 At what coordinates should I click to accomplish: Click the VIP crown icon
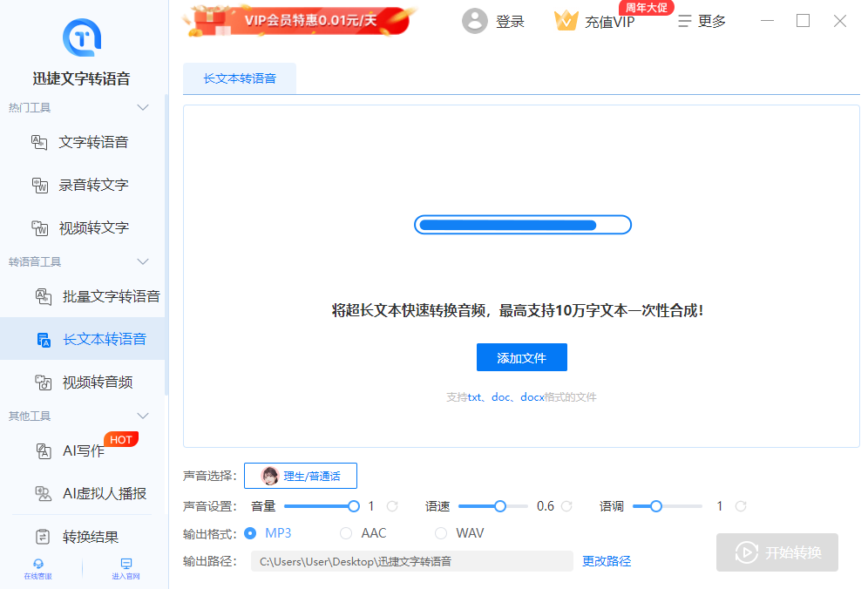coord(566,21)
